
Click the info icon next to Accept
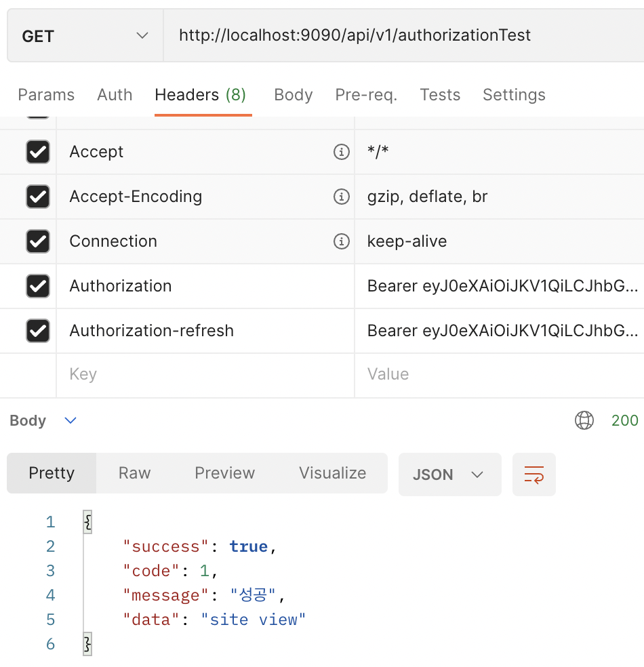[x=342, y=152]
